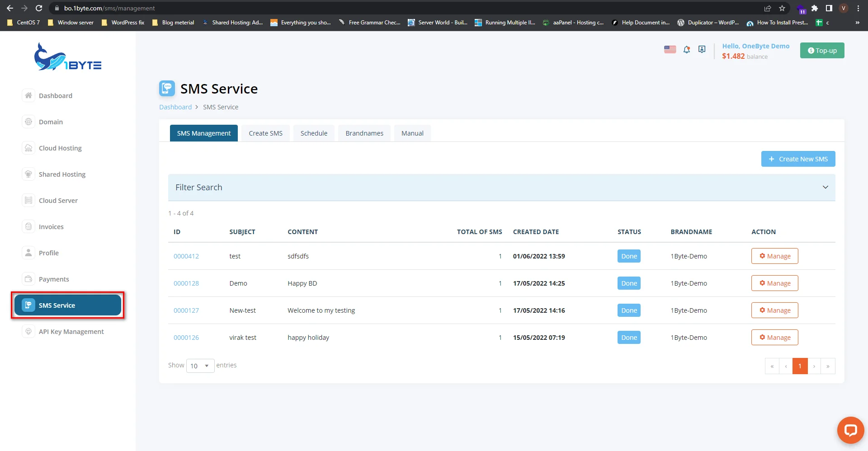Click Hello, OneByte Demo account name
Viewport: 868px width, 451px height.
[x=755, y=46]
